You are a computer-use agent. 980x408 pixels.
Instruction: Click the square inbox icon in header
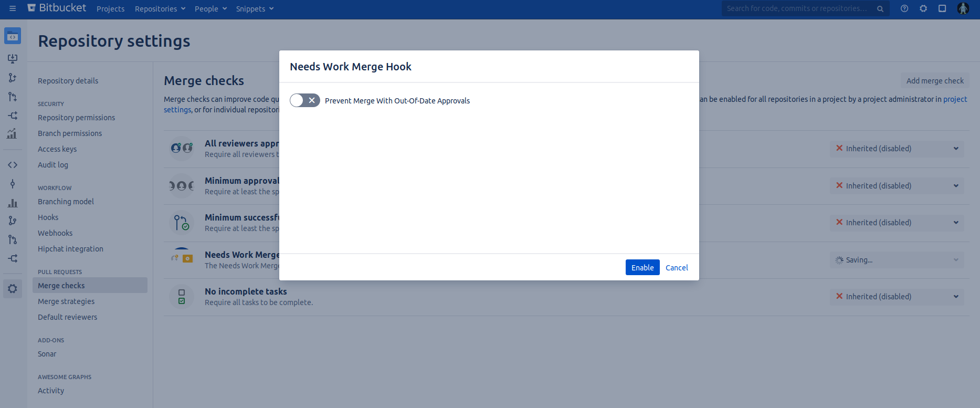[x=942, y=8]
